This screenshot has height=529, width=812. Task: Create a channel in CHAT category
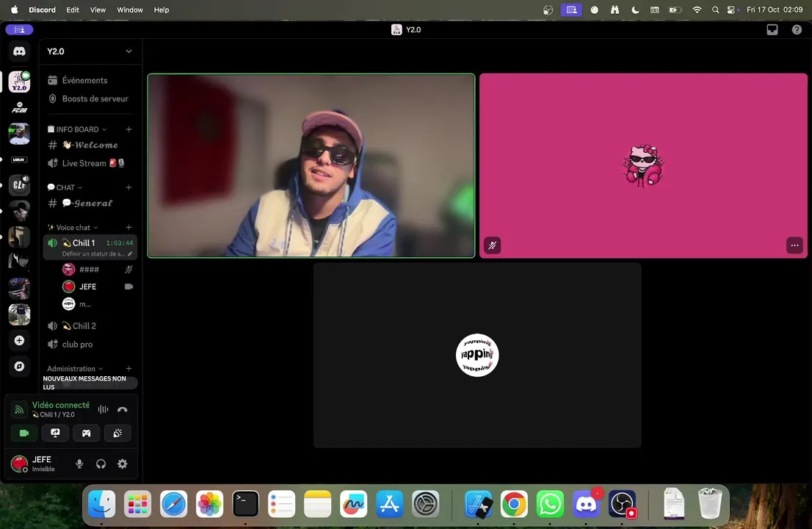(129, 187)
